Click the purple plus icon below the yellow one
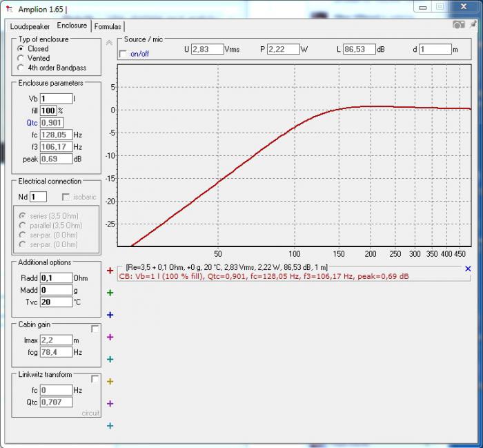The height and width of the screenshot is (448, 483). (x=110, y=404)
